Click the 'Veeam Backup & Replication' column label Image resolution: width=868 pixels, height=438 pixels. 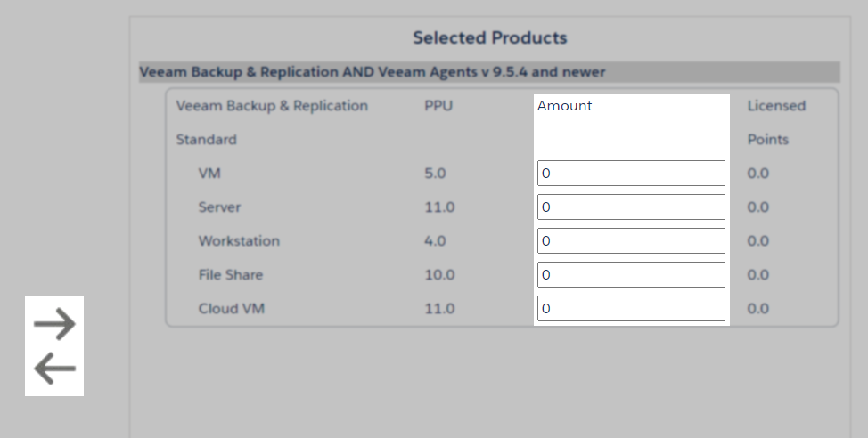pyautogui.click(x=272, y=106)
